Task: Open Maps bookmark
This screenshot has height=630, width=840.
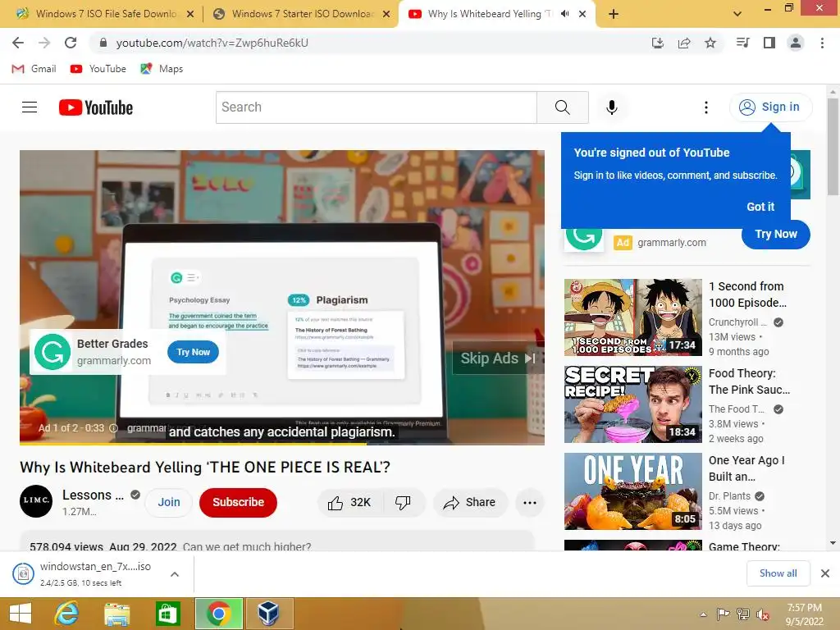Action: coord(162,69)
